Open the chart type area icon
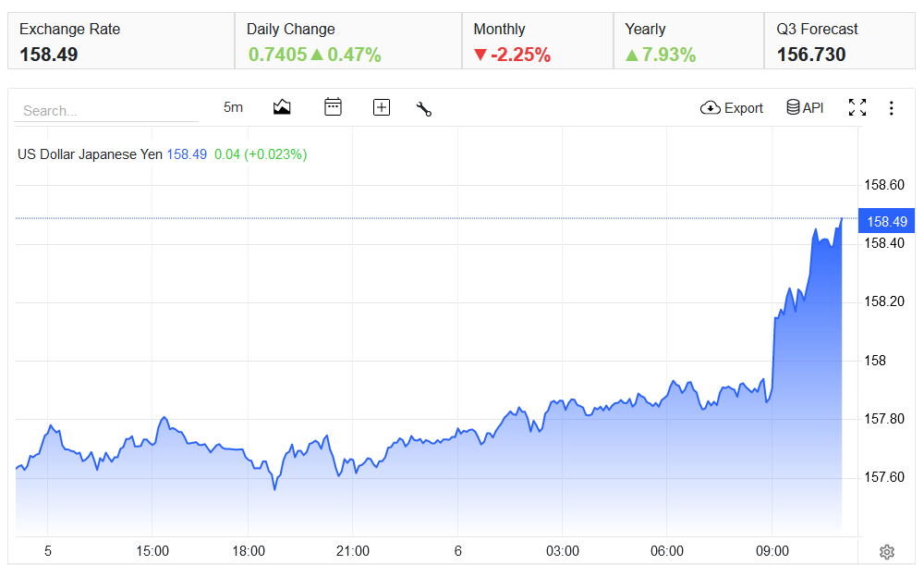924x565 pixels. click(x=282, y=107)
